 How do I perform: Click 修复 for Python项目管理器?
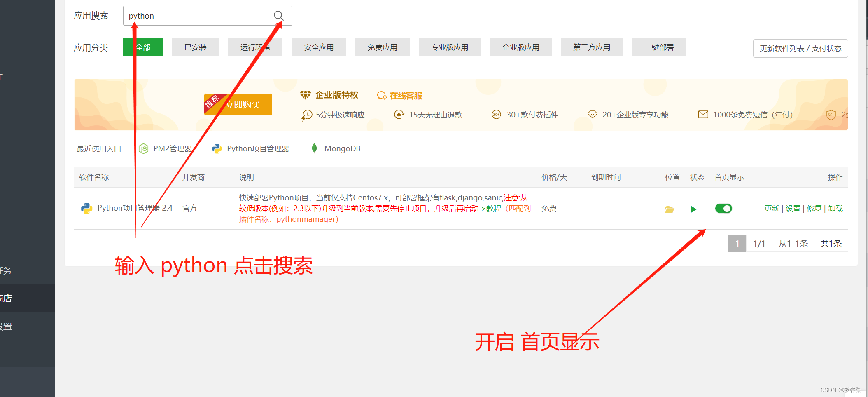click(814, 209)
